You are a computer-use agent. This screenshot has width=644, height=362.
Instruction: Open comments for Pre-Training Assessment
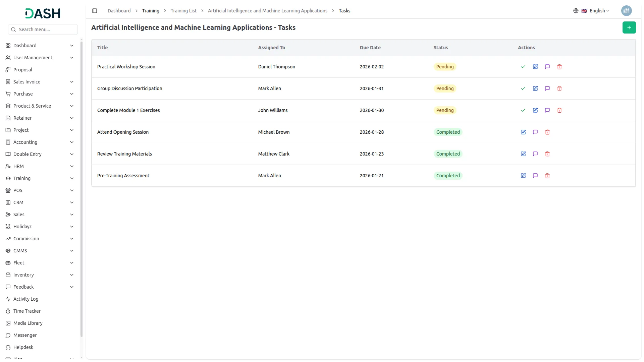point(535,176)
